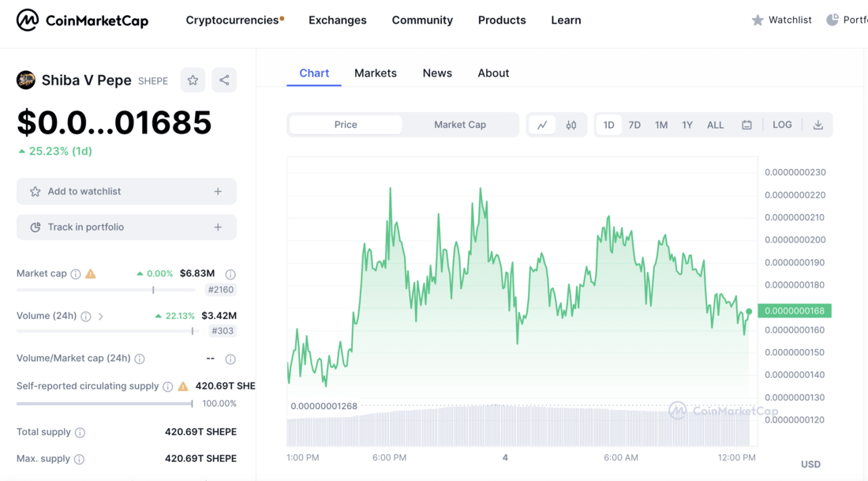Click the USD currency label under chart

811,464
